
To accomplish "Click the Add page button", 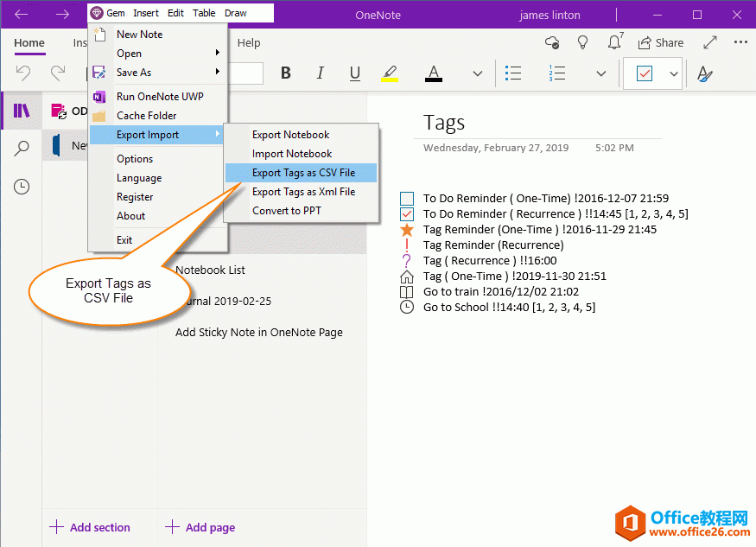I will pos(199,527).
